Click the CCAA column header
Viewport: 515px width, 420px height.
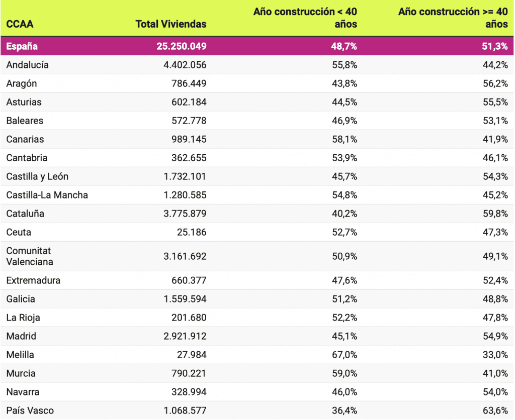(20, 24)
